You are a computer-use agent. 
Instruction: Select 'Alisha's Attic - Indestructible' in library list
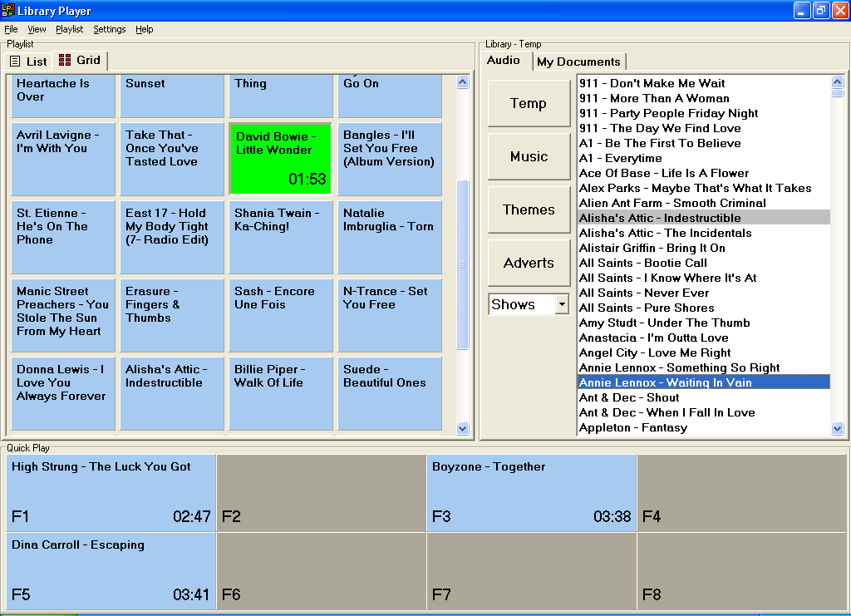click(x=704, y=218)
